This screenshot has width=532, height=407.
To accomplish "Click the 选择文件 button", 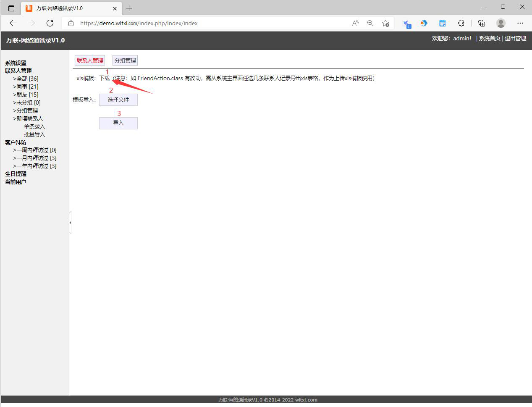I will click(x=118, y=100).
